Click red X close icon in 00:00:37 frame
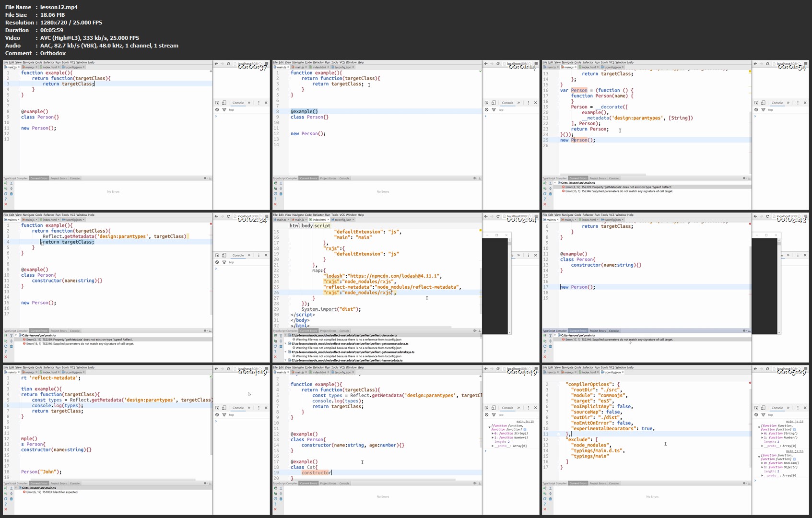The image size is (812, 518). pyautogui.click(x=6, y=204)
